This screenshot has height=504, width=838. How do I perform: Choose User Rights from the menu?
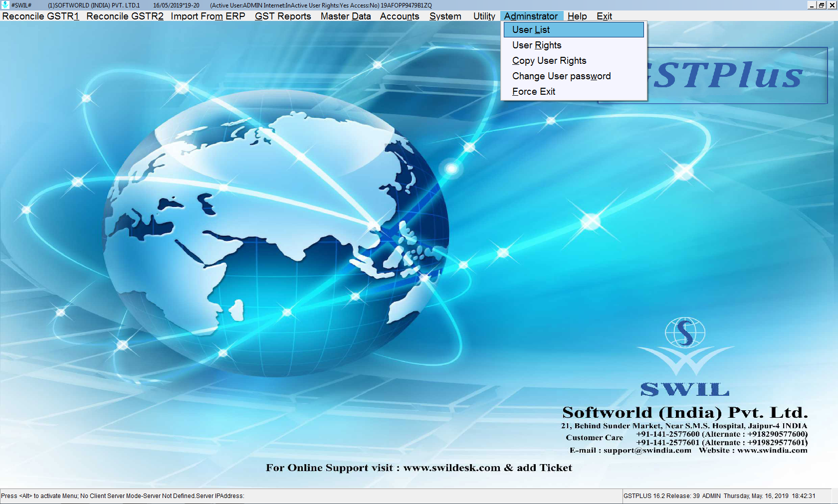coord(574,45)
